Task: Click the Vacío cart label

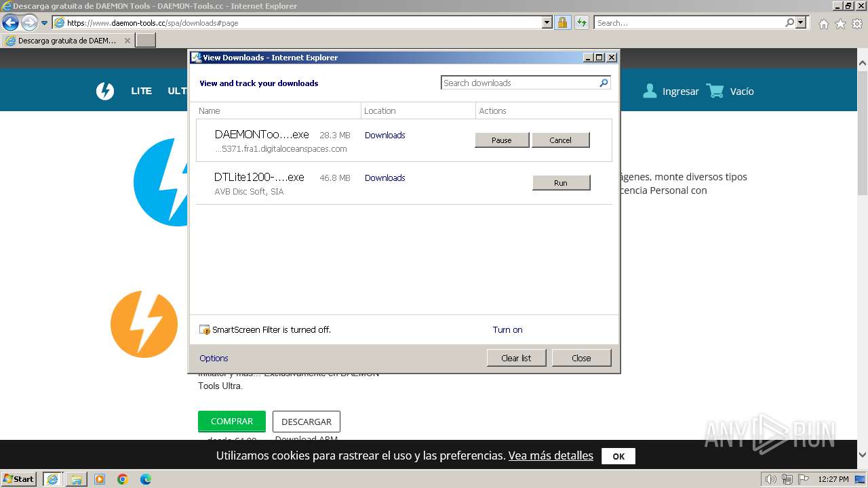Action: click(742, 91)
